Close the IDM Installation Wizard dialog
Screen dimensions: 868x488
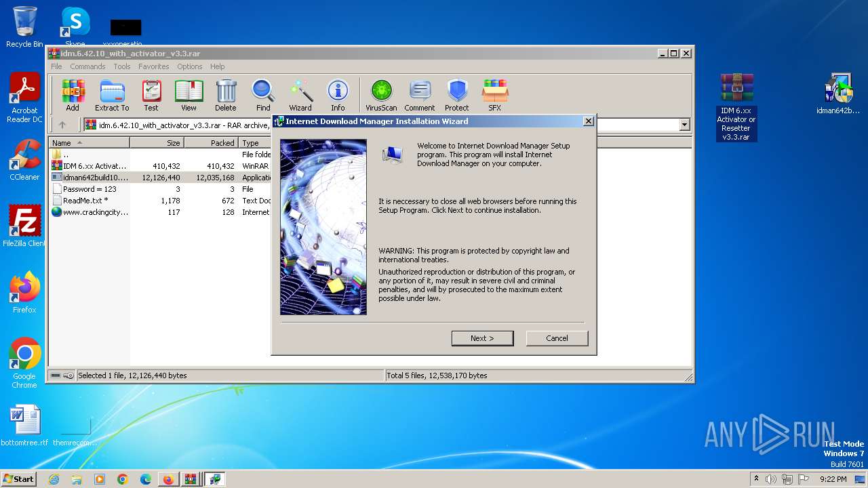[x=589, y=121]
